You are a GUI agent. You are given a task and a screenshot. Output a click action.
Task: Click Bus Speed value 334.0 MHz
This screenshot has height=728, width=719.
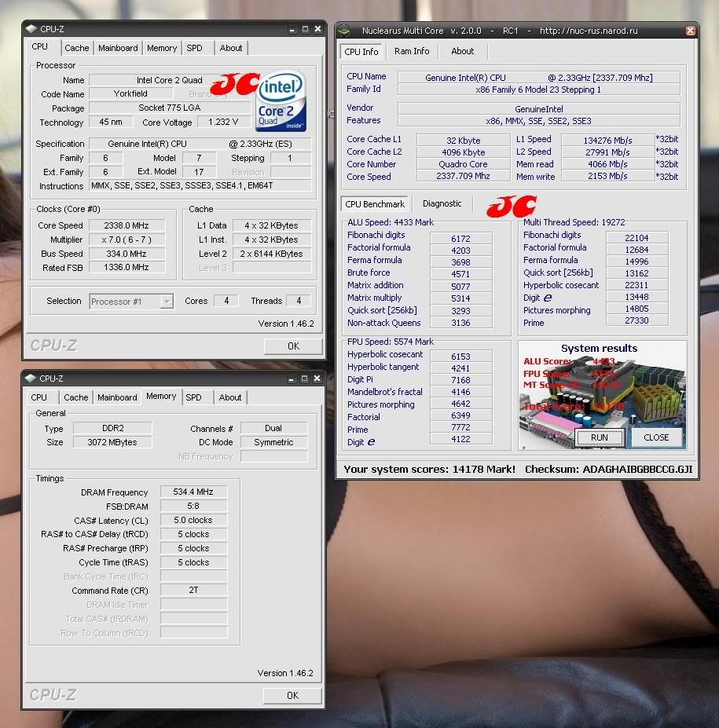click(x=127, y=254)
